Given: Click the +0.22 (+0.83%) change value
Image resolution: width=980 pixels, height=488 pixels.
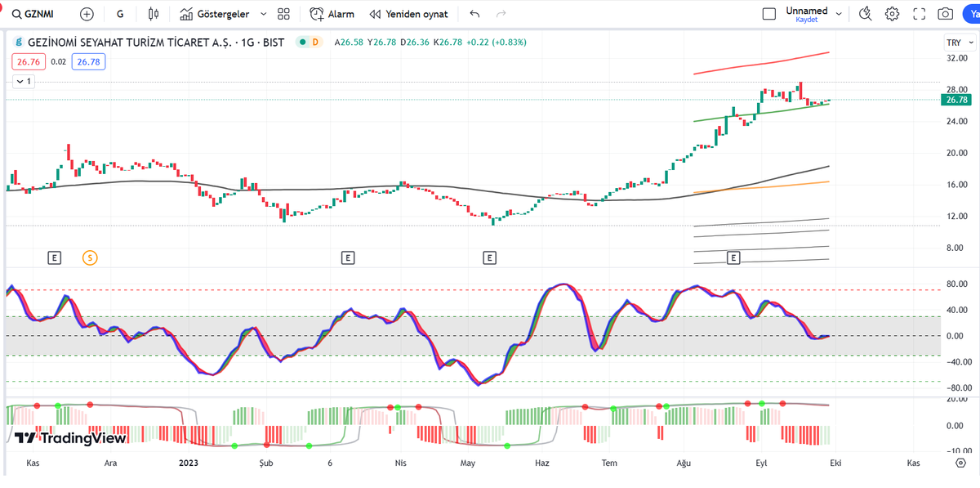Looking at the screenshot, I should (x=497, y=43).
